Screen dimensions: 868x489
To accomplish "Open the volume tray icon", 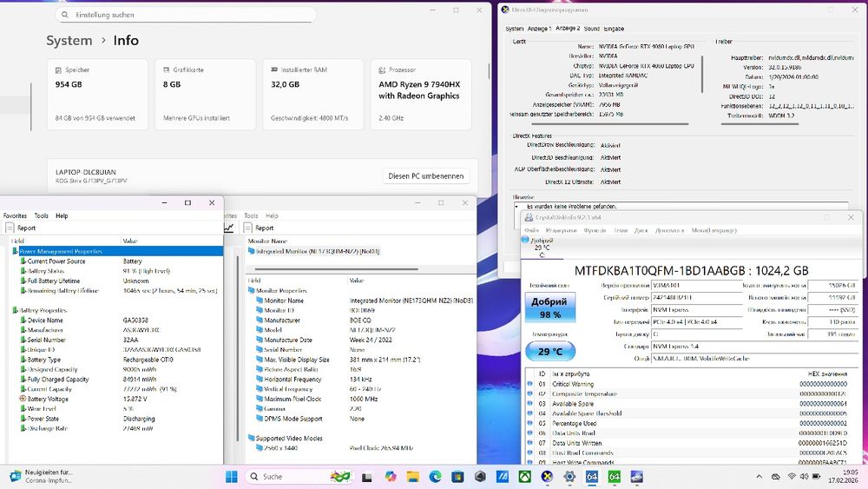I will tap(804, 476).
